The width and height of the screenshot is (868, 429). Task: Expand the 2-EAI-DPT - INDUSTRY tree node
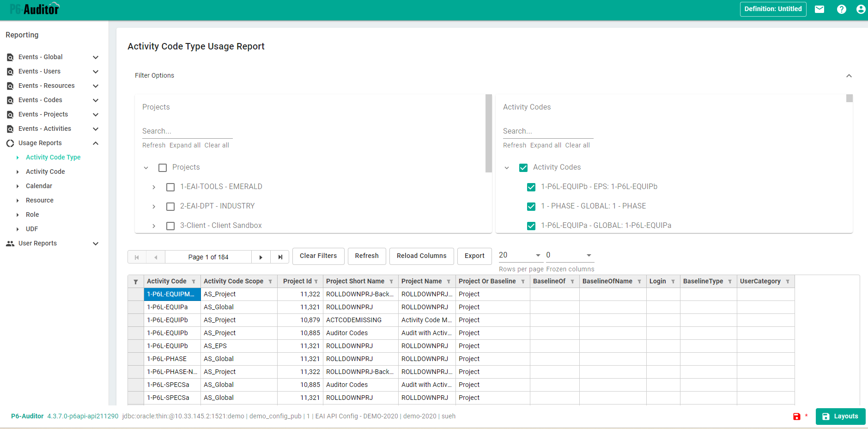coord(154,206)
